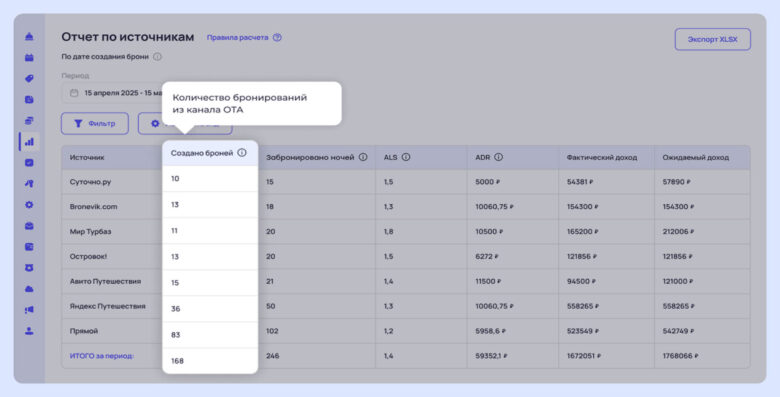Open the reception bell section in sidebar
780x397 pixels.
click(x=29, y=36)
